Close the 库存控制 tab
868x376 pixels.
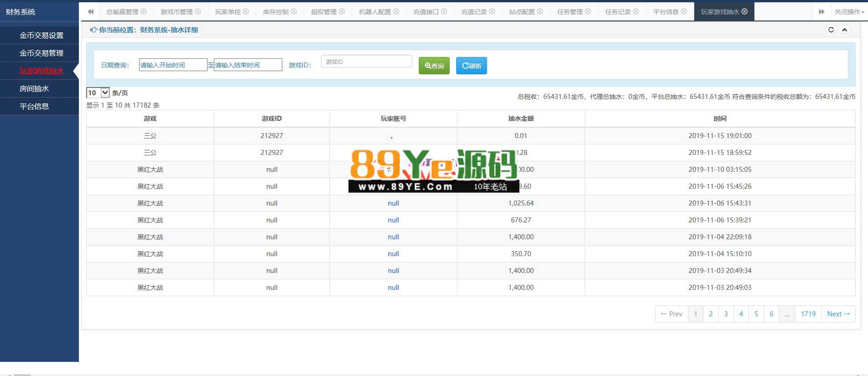point(294,11)
